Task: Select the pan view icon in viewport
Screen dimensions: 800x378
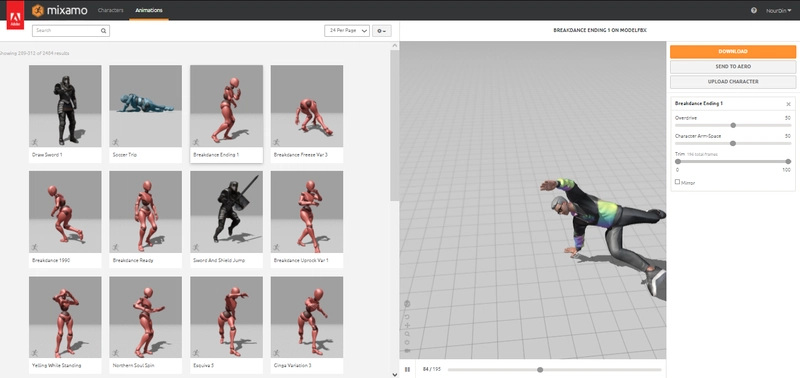Action: pyautogui.click(x=407, y=325)
